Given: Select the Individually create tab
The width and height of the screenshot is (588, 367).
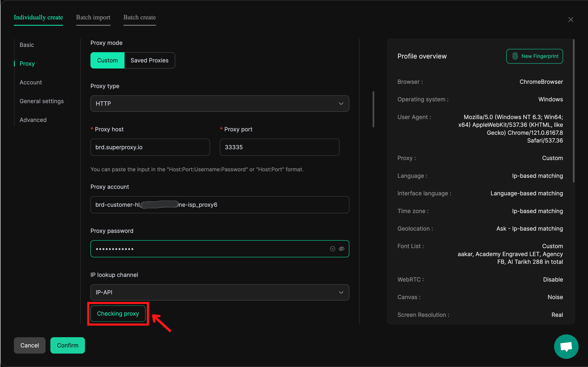Looking at the screenshot, I should tap(38, 18).
